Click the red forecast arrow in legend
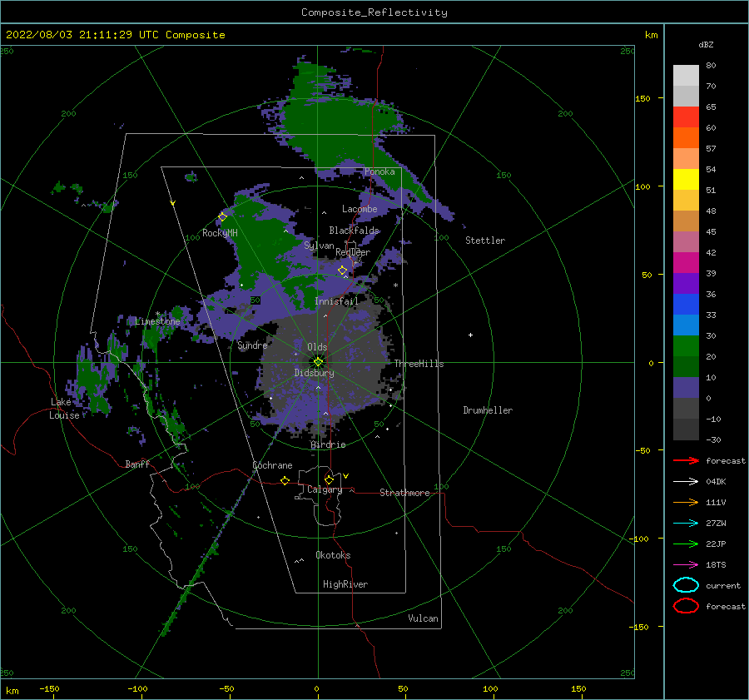This screenshot has height=700, width=749. [686, 460]
